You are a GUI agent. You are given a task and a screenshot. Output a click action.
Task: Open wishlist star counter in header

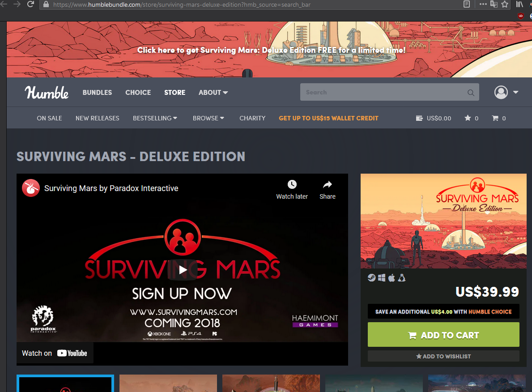coord(471,118)
